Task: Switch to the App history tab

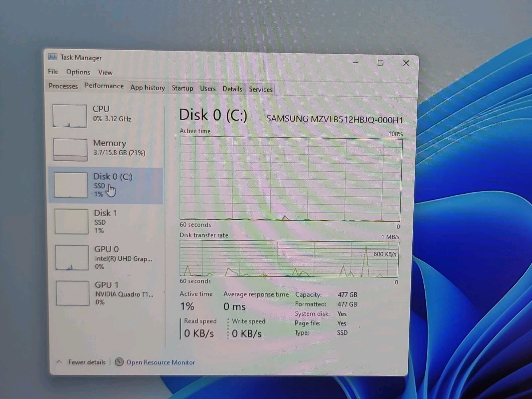Action: click(148, 88)
